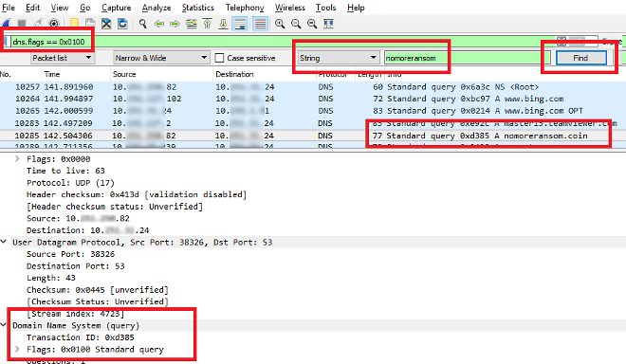Open the String search type dropdown
The width and height of the screenshot is (626, 364).
click(x=338, y=58)
